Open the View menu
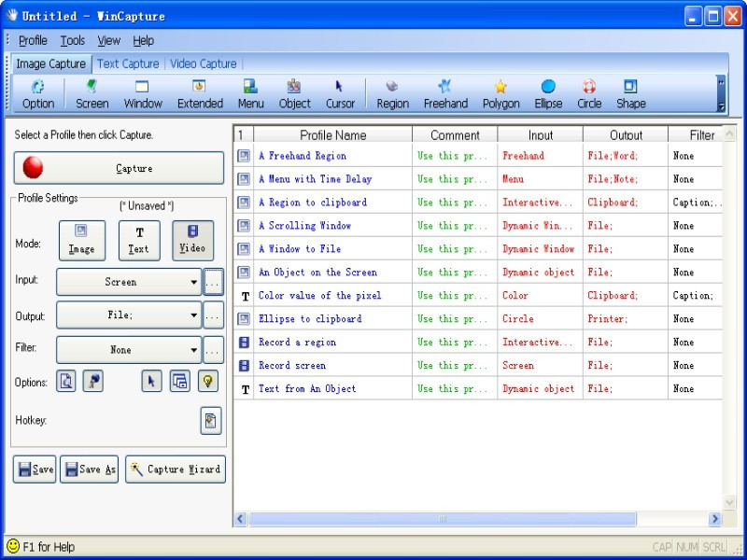This screenshot has width=747, height=560. click(108, 40)
